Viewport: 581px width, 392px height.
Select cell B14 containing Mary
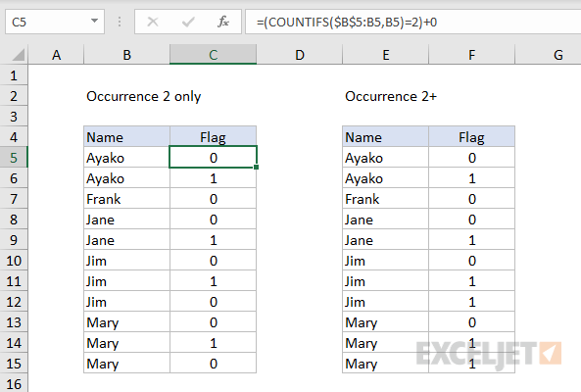tap(127, 343)
